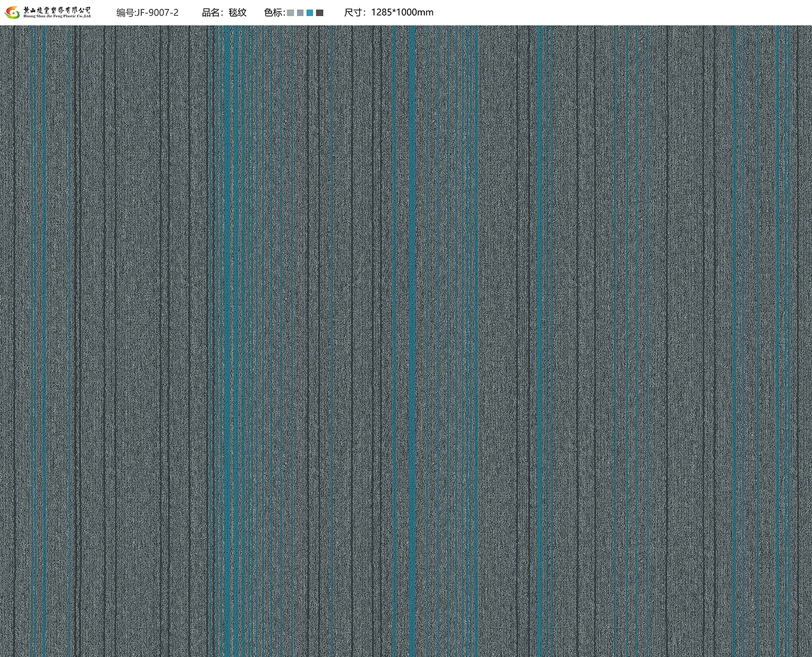Screen dimensions: 812x657
Task: Click the English text Huang Shan Jie Feng Plastic
Action: [57, 17]
